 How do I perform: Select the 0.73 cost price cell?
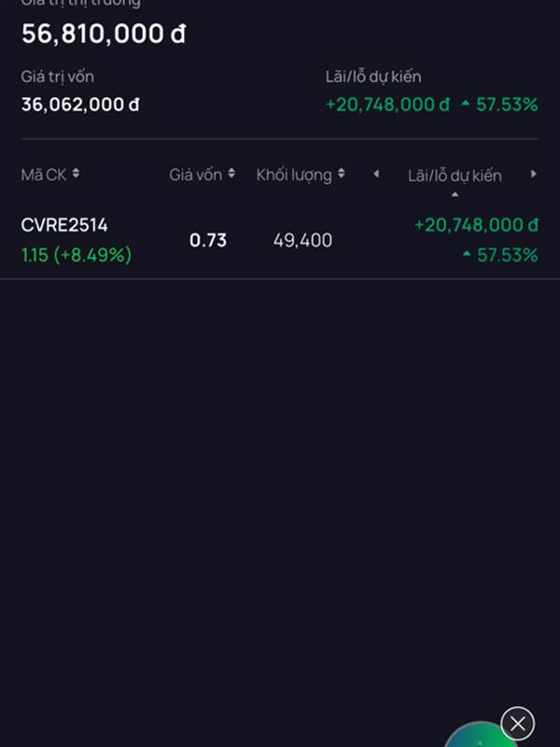point(208,240)
